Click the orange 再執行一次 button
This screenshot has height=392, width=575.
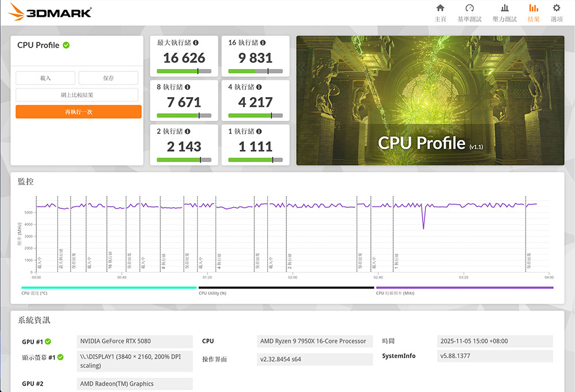pyautogui.click(x=78, y=112)
